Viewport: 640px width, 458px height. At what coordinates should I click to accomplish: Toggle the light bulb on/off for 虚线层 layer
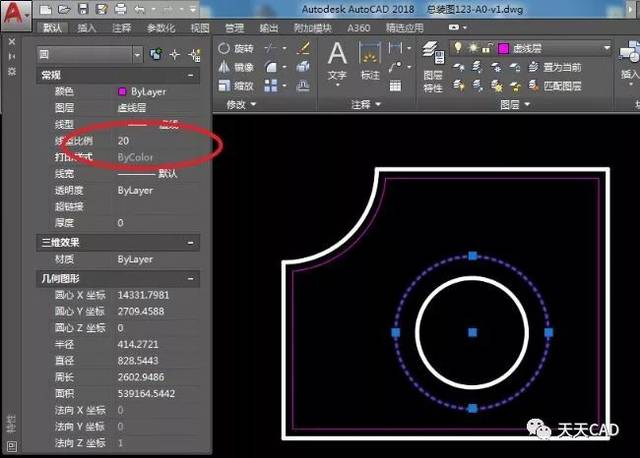pos(458,48)
